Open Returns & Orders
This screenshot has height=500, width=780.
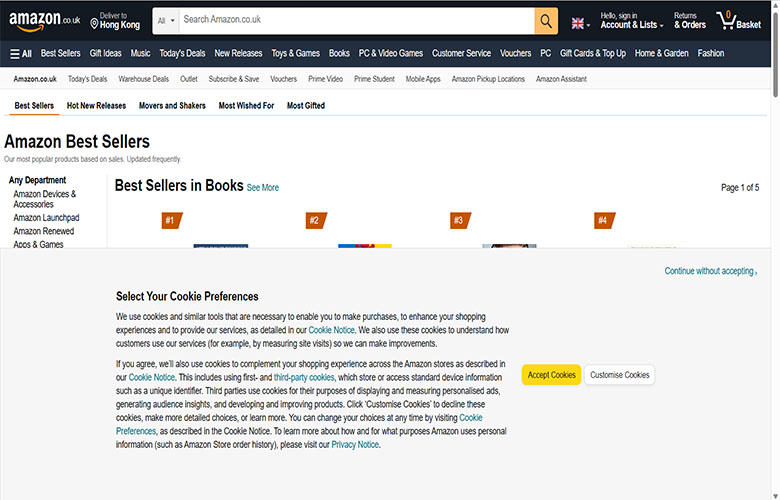[x=689, y=21]
